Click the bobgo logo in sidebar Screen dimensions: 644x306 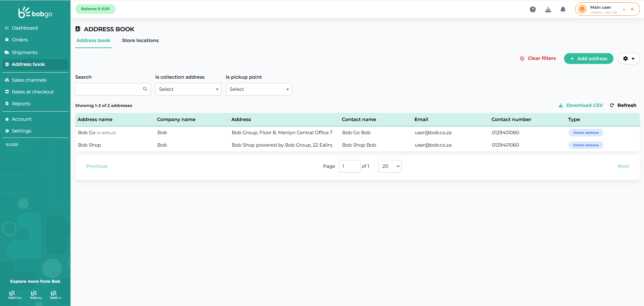tap(35, 13)
